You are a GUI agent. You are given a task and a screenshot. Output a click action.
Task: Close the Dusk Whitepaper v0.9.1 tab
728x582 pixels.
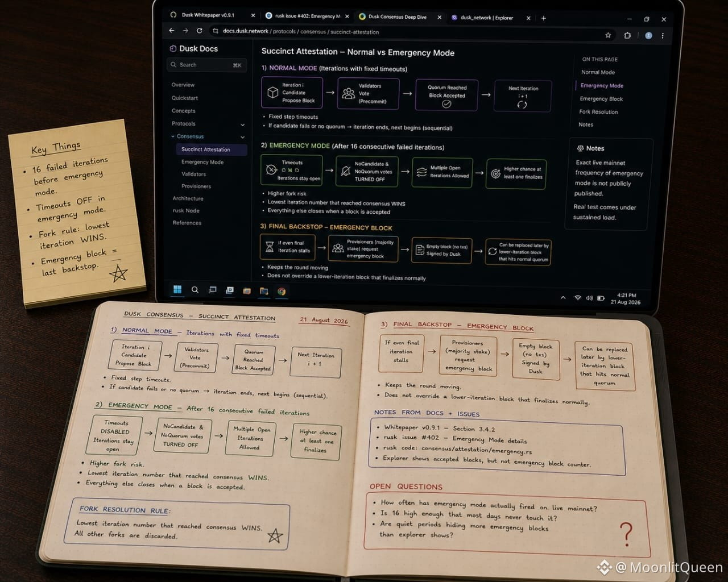(254, 15)
